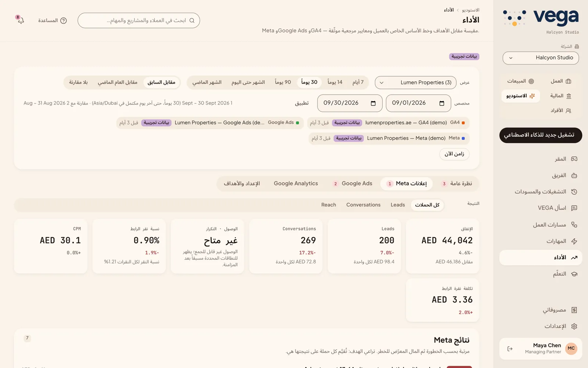Select the الأفراد people nav item
The image size is (588, 368).
tap(560, 110)
